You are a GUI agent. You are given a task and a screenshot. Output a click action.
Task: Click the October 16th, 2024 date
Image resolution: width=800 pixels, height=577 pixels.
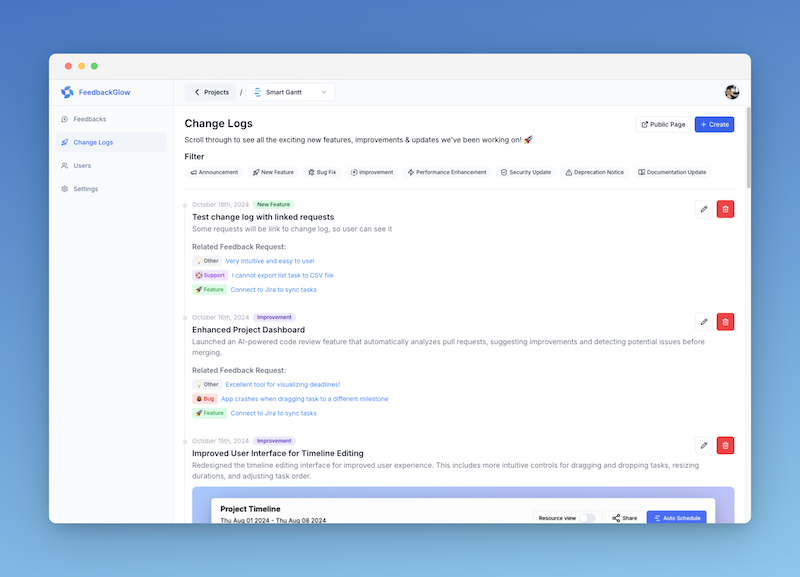click(220, 317)
